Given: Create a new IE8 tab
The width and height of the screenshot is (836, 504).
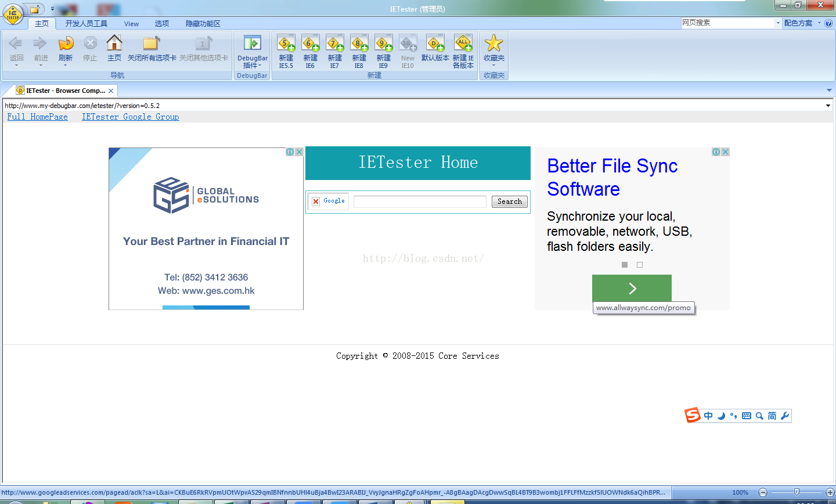Looking at the screenshot, I should pos(359,51).
